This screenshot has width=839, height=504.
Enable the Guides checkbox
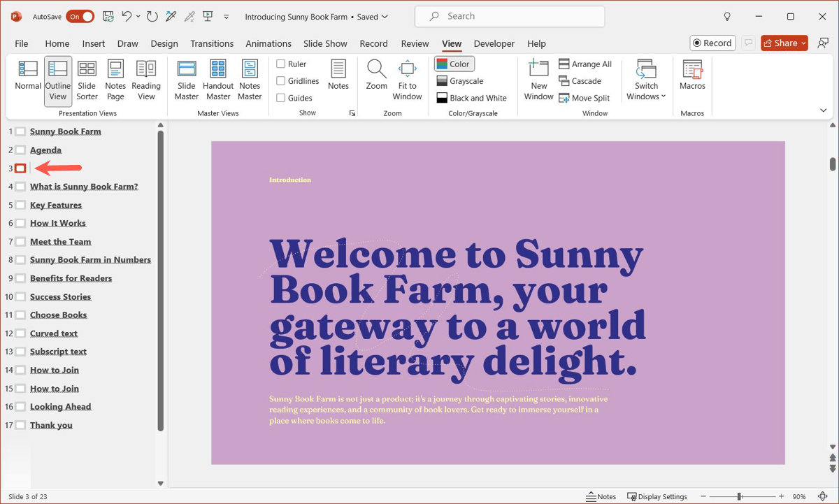point(280,98)
